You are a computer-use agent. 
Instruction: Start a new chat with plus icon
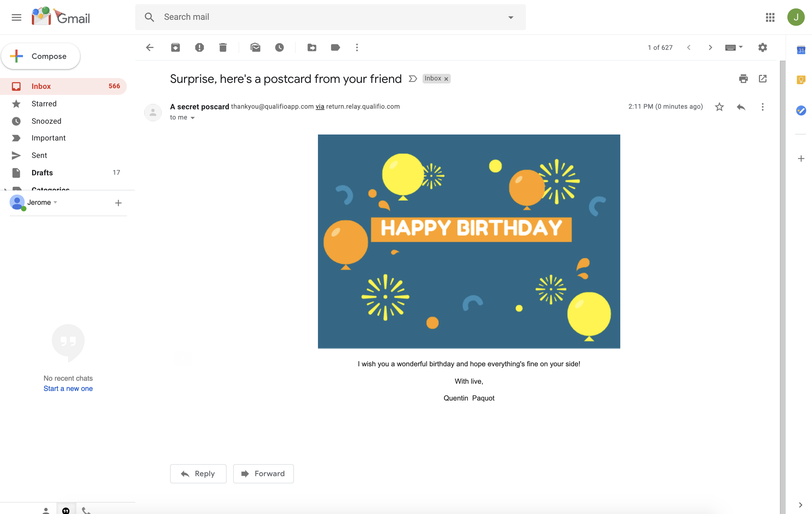click(118, 203)
